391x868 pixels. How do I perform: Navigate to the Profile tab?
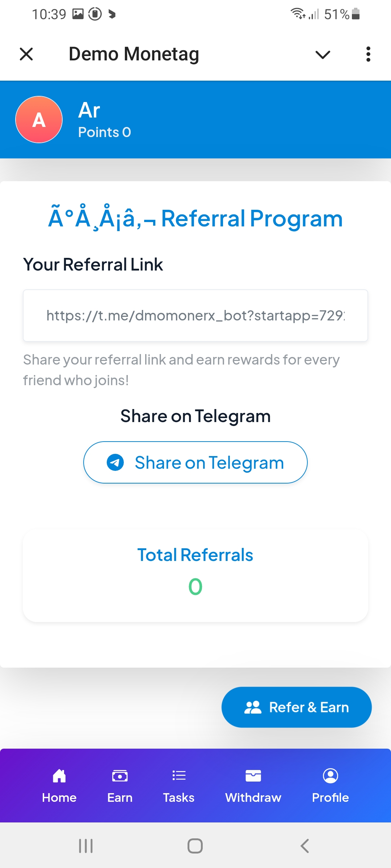click(x=330, y=785)
